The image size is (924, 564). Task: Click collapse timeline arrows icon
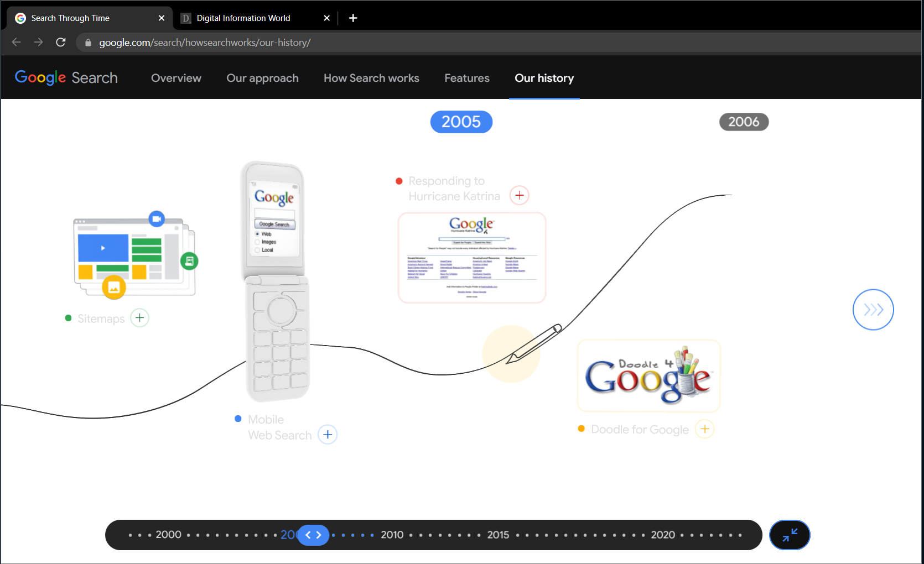pyautogui.click(x=790, y=535)
